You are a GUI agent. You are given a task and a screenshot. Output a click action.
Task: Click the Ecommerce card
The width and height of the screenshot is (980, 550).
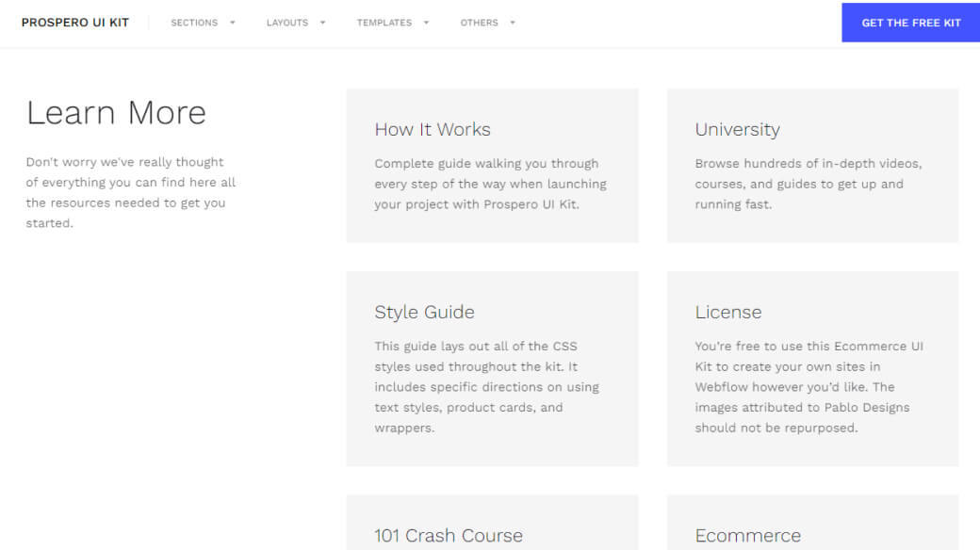coord(748,535)
